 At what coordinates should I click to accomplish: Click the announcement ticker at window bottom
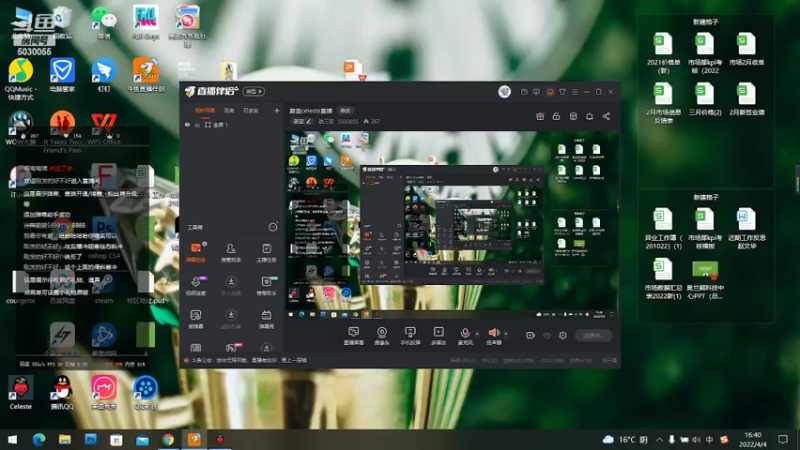pos(249,360)
